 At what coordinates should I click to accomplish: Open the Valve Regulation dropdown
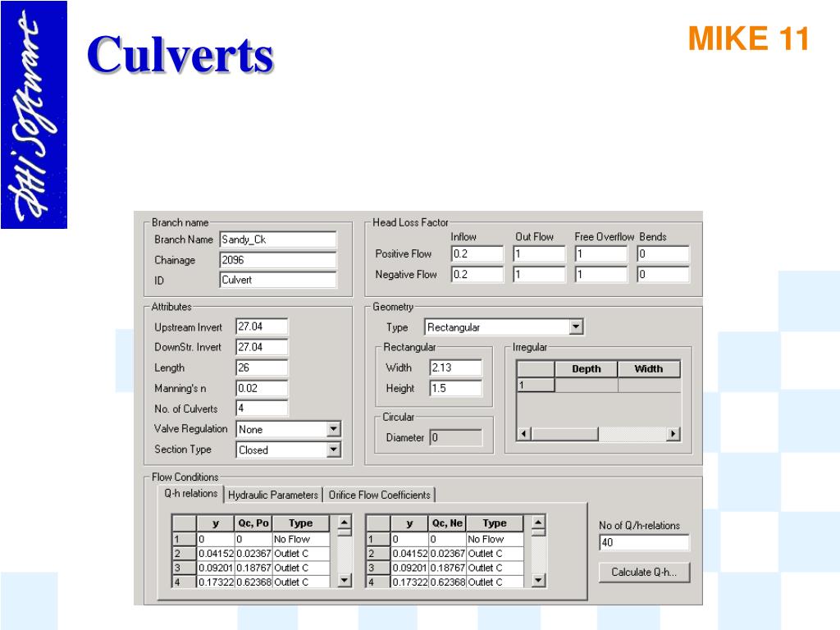(x=334, y=429)
